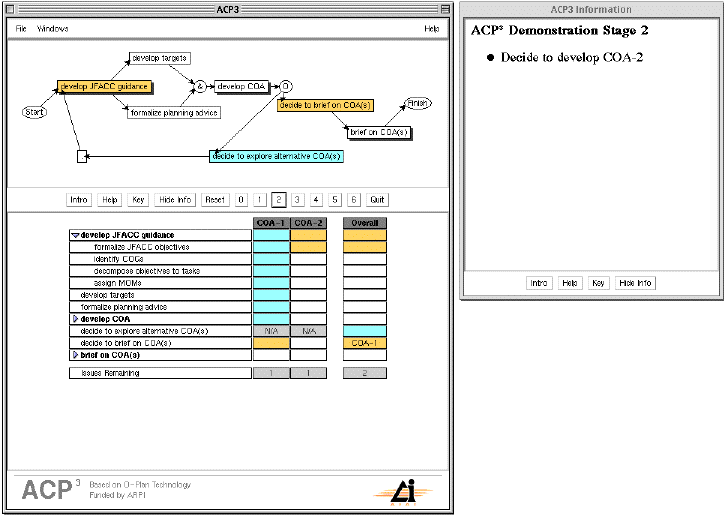
Task: Select the '&' join node in workflow
Action: 200,87
